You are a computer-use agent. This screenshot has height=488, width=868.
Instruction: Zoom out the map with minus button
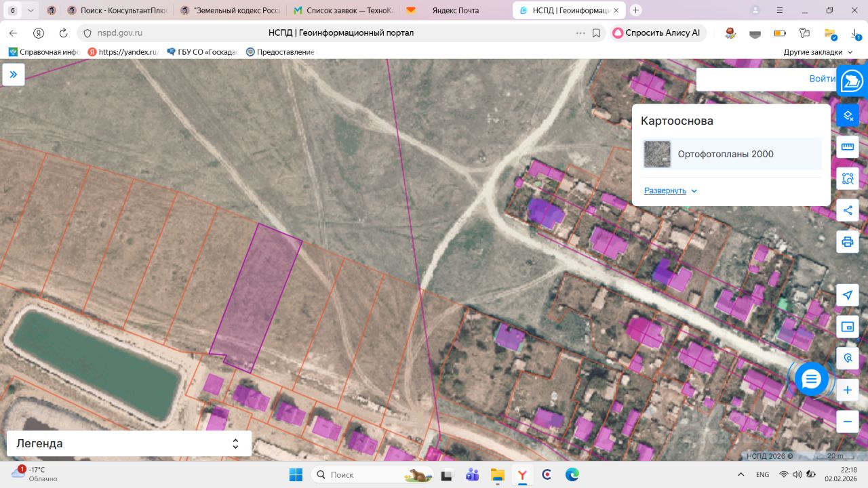[848, 422]
